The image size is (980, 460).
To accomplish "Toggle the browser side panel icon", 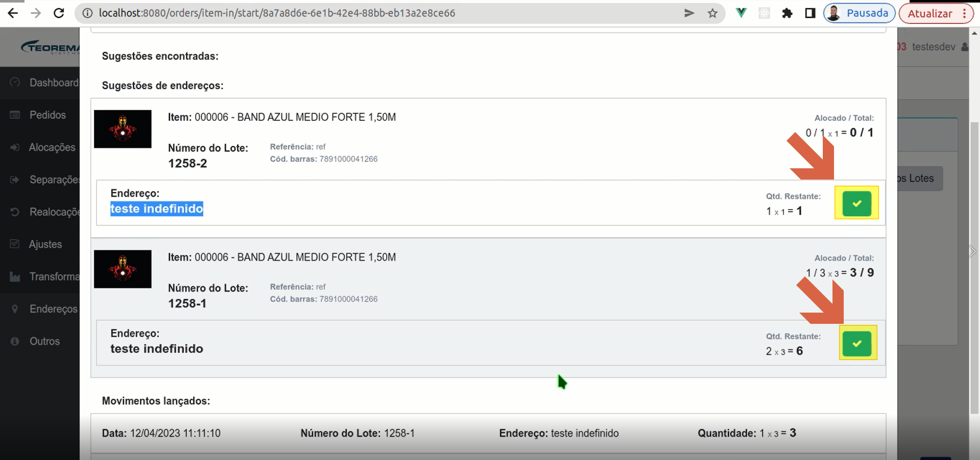I will click(x=810, y=13).
